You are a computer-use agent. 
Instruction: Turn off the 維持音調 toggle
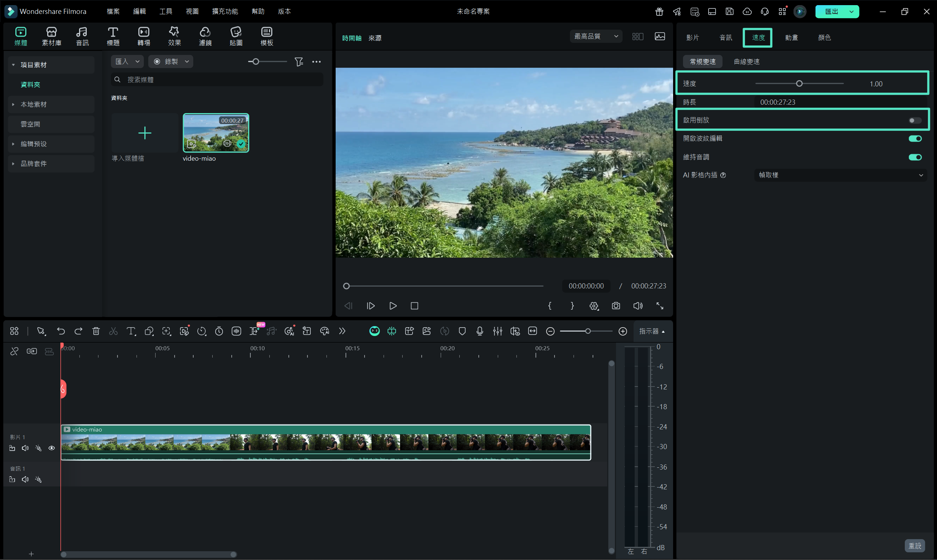pyautogui.click(x=915, y=157)
